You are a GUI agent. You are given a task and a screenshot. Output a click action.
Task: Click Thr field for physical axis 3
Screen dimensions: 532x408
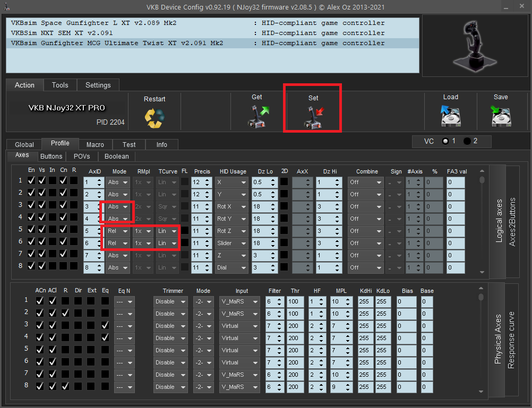coord(295,326)
